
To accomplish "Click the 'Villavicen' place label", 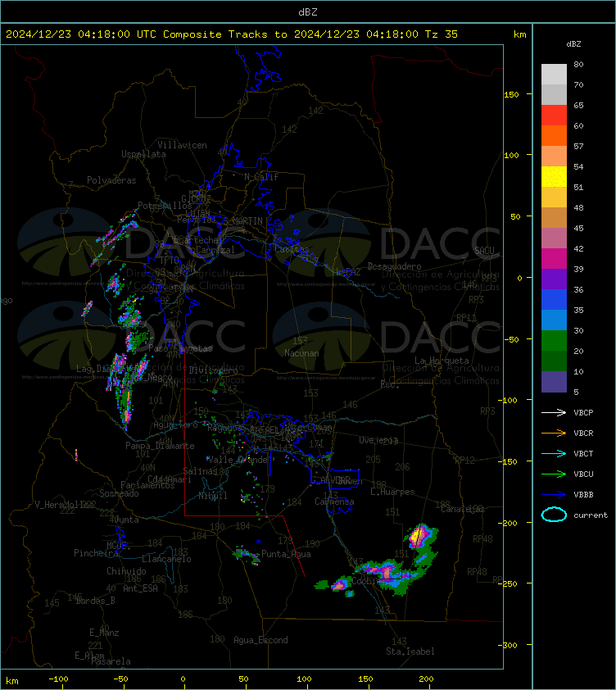I will coord(182,145).
